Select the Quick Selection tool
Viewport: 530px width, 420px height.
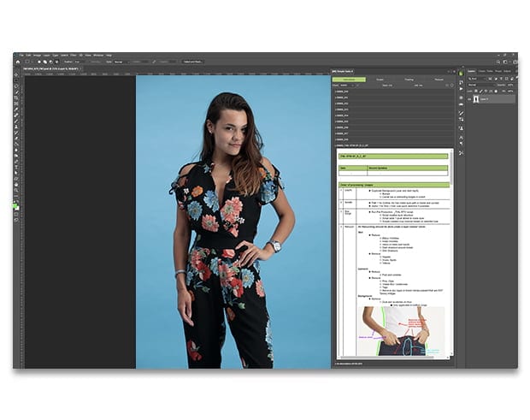pyautogui.click(x=16, y=92)
